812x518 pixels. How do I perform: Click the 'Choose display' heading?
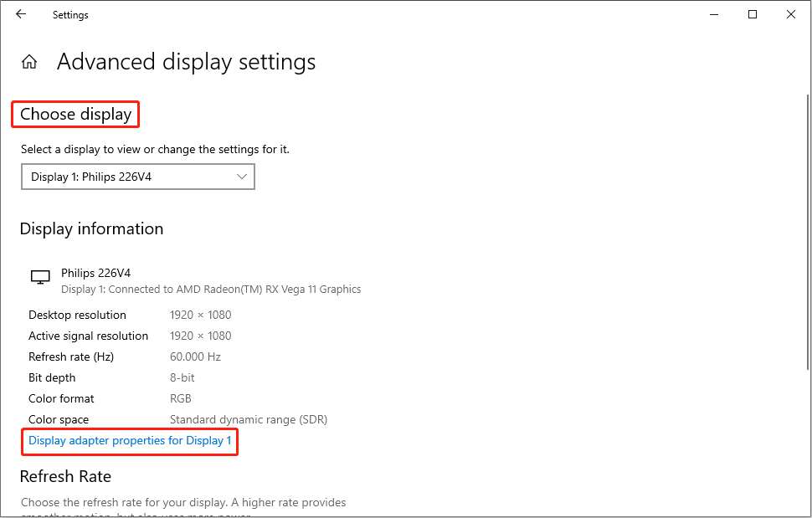(x=75, y=113)
